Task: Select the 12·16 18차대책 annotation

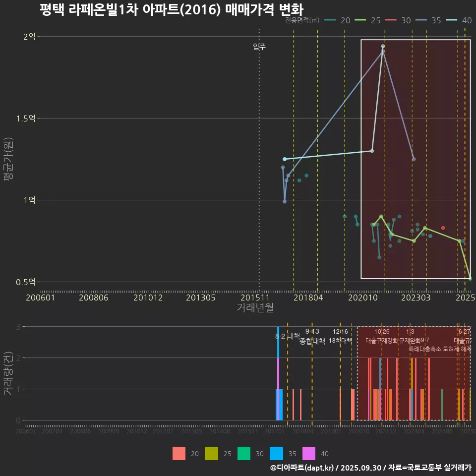Action: click(x=340, y=336)
